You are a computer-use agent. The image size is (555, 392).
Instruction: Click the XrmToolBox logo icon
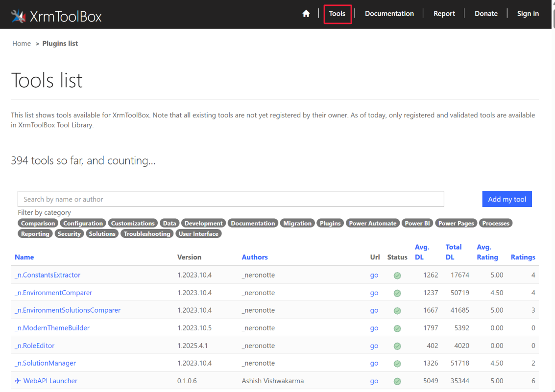click(x=18, y=16)
